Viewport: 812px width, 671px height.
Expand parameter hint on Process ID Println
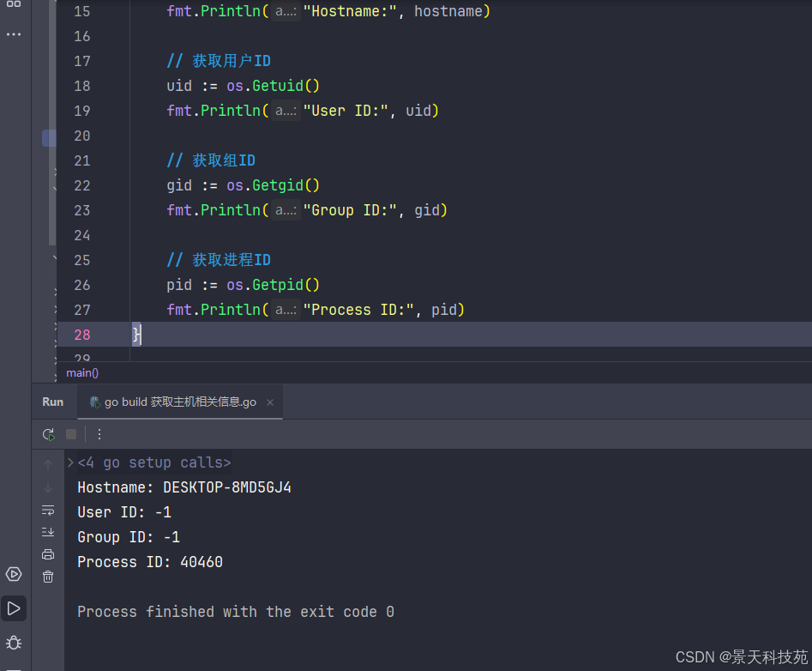pyautogui.click(x=286, y=310)
